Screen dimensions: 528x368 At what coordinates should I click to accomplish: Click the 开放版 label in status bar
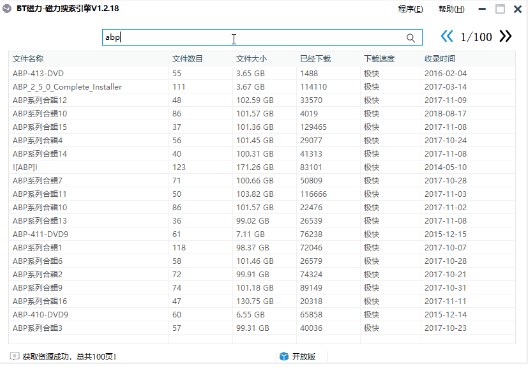304,356
